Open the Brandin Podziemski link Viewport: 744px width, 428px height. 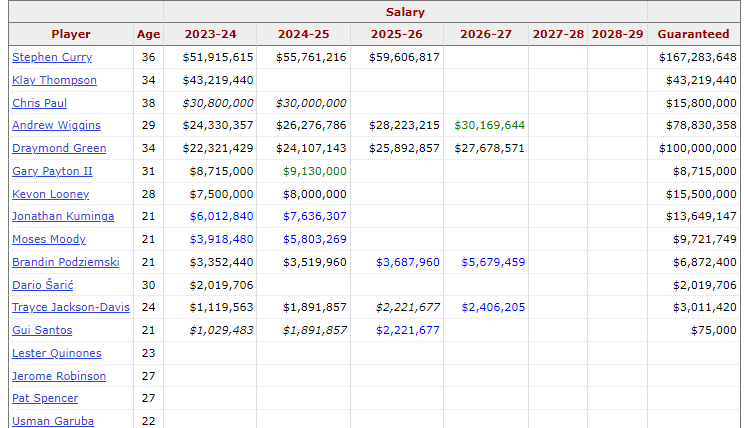tap(66, 262)
